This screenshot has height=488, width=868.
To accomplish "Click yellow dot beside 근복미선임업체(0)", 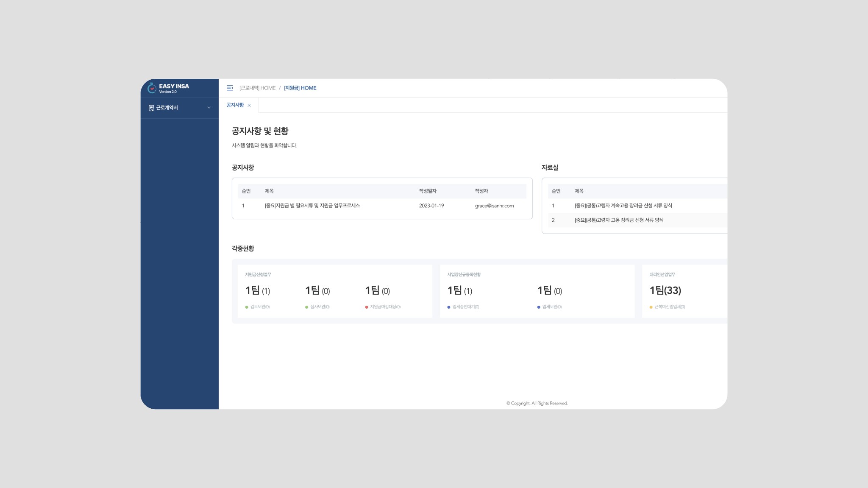I will (x=651, y=307).
